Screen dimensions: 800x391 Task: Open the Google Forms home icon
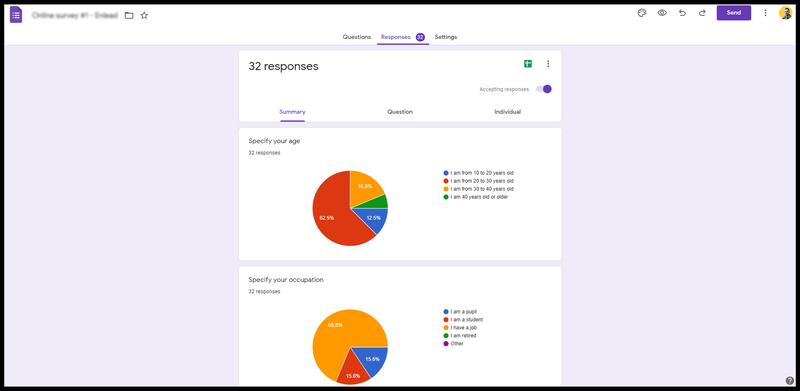(16, 15)
